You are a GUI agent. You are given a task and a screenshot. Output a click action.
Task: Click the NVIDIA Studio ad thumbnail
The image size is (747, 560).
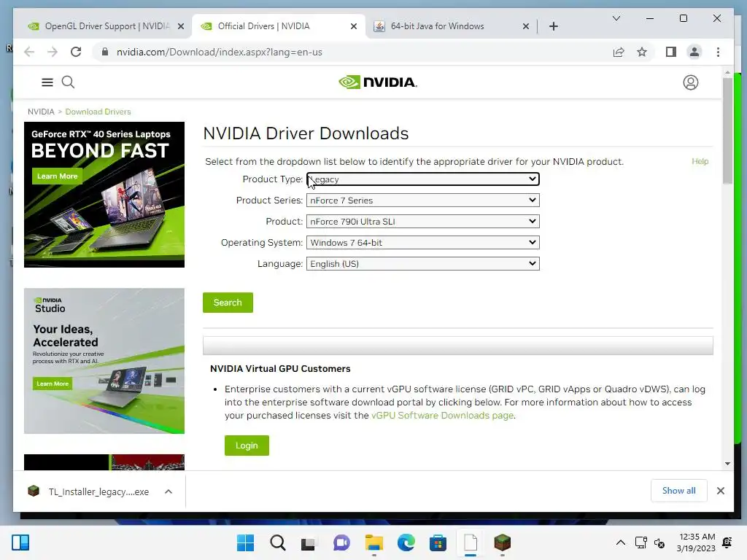104,361
